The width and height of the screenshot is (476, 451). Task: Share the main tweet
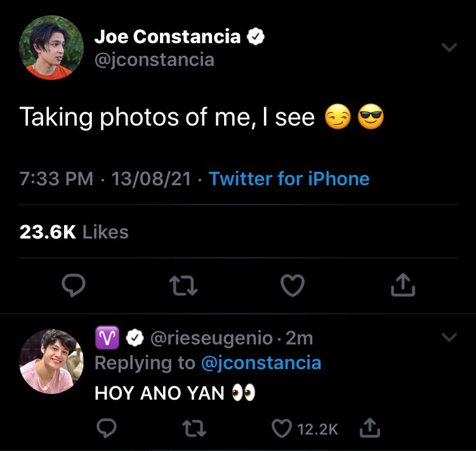[403, 284]
